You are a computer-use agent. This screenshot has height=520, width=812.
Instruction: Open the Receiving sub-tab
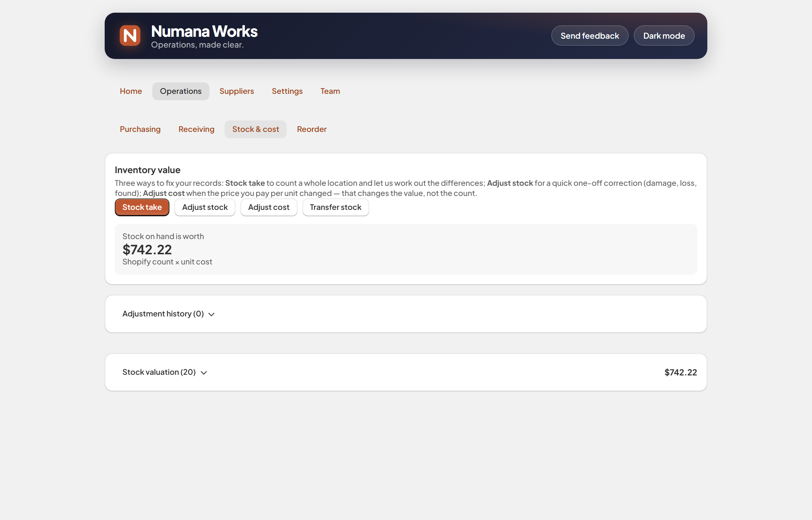(x=196, y=129)
